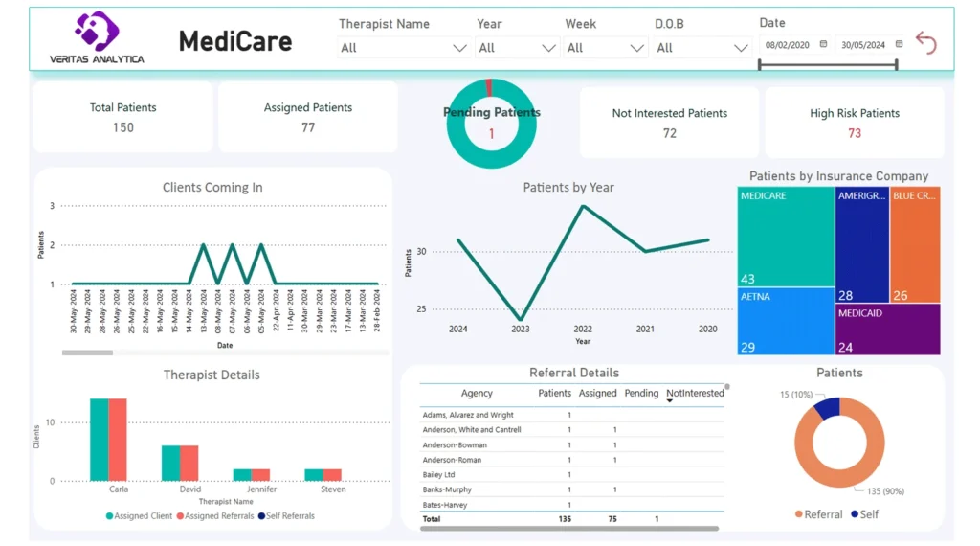Expand the Therapist Name dropdown

click(459, 48)
